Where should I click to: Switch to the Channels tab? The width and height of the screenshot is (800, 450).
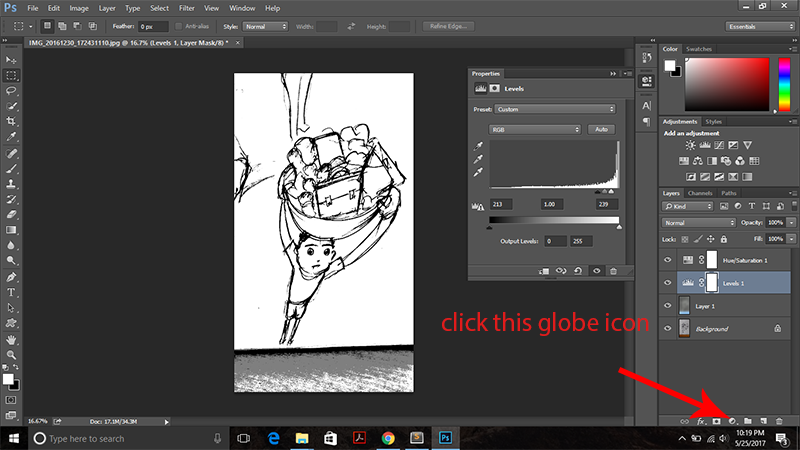click(x=699, y=193)
